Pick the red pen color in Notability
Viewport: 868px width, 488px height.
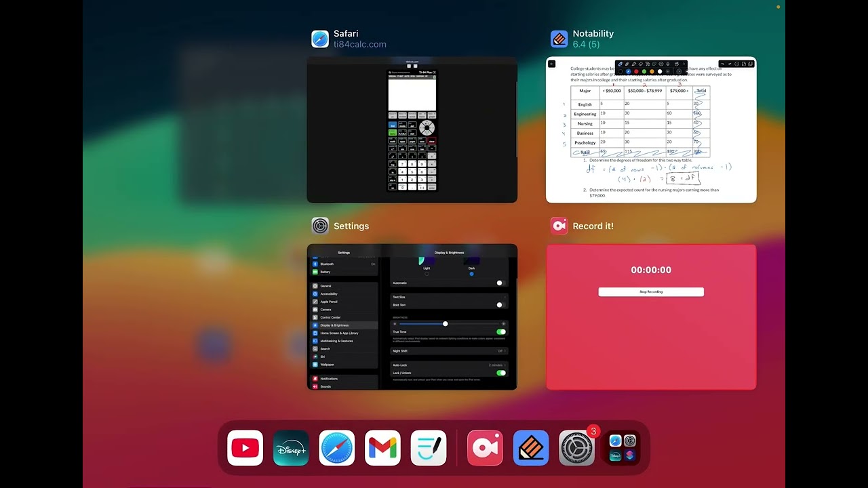(636, 71)
